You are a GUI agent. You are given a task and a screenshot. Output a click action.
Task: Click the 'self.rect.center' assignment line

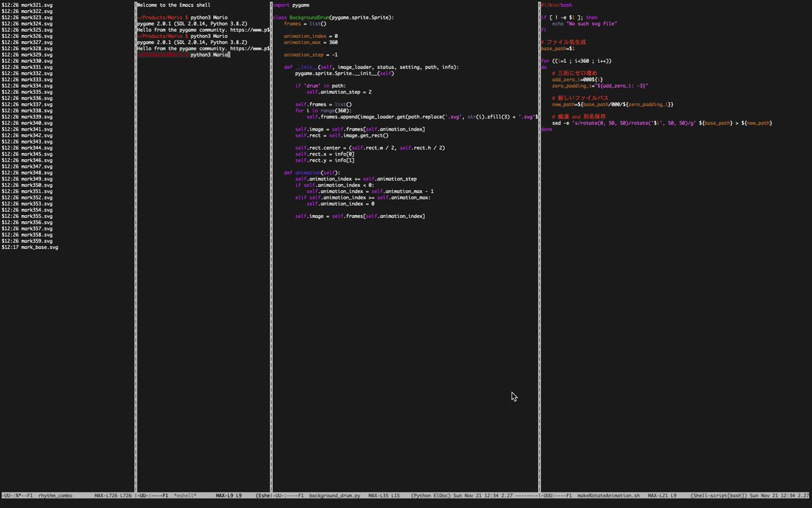point(369,148)
